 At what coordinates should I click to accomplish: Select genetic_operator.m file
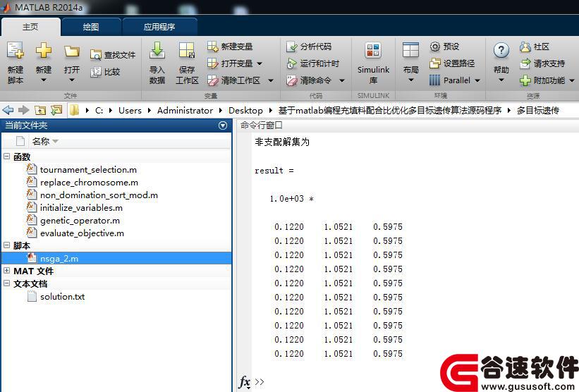pos(80,221)
